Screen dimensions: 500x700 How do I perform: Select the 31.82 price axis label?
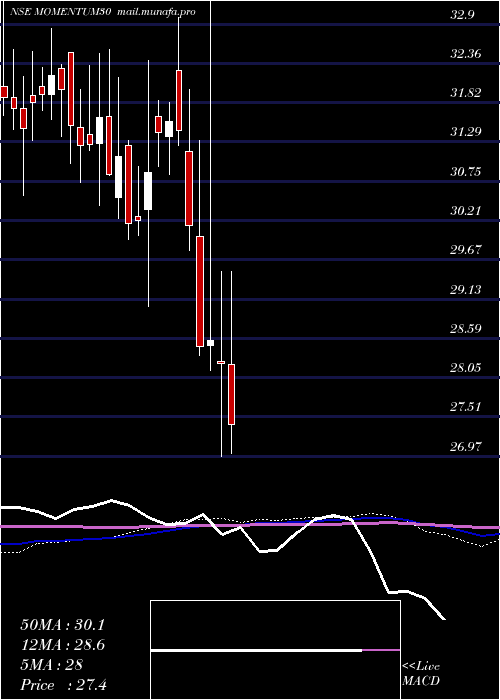pos(466,93)
